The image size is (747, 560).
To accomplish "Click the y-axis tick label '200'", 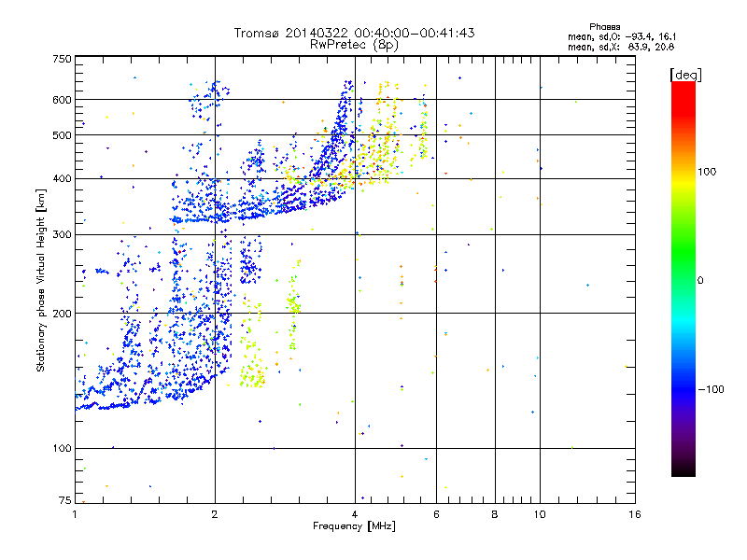I will click(x=62, y=314).
